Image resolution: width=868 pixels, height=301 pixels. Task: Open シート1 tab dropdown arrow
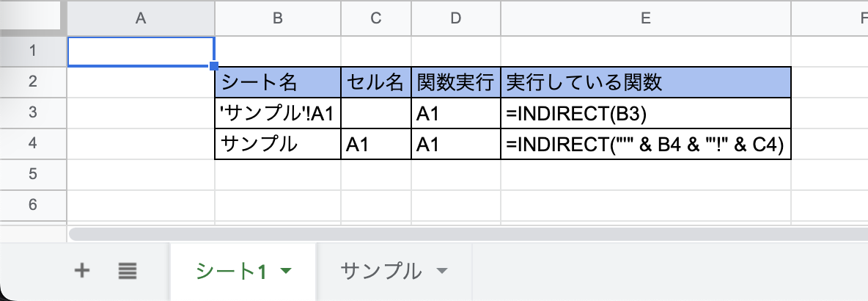(287, 272)
